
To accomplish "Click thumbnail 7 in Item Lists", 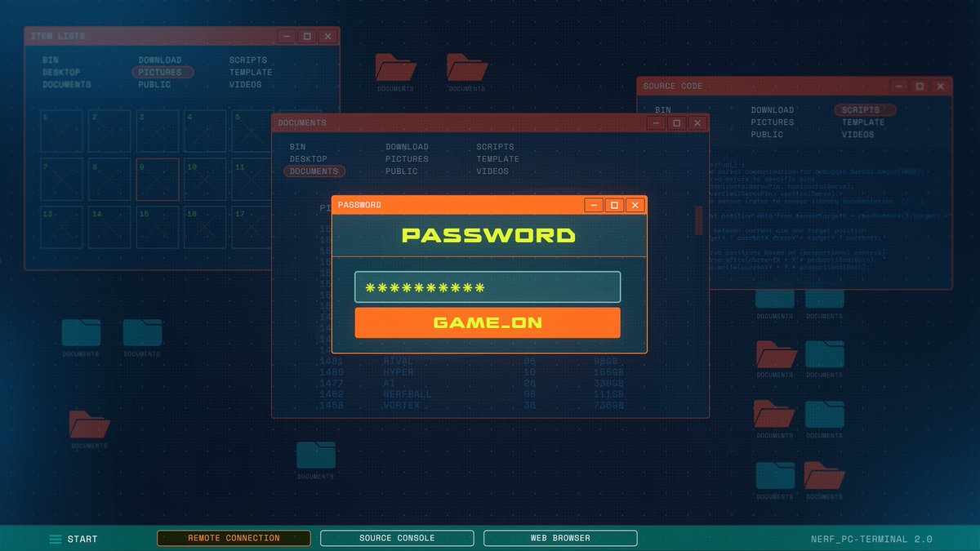I will (62, 180).
